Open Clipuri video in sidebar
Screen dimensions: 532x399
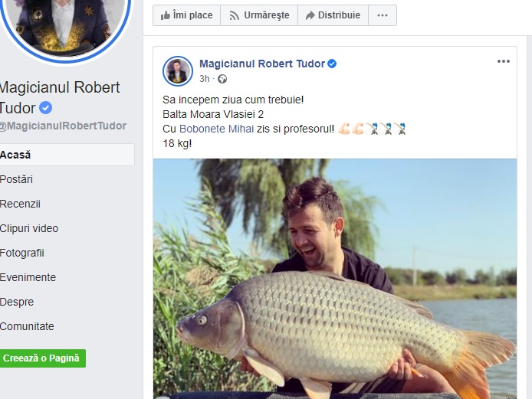(29, 228)
